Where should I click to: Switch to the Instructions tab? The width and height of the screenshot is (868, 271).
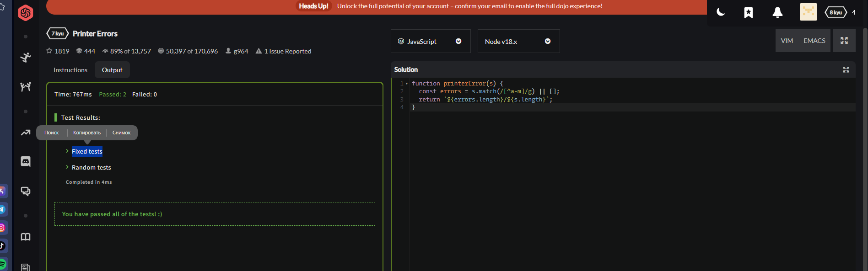70,70
